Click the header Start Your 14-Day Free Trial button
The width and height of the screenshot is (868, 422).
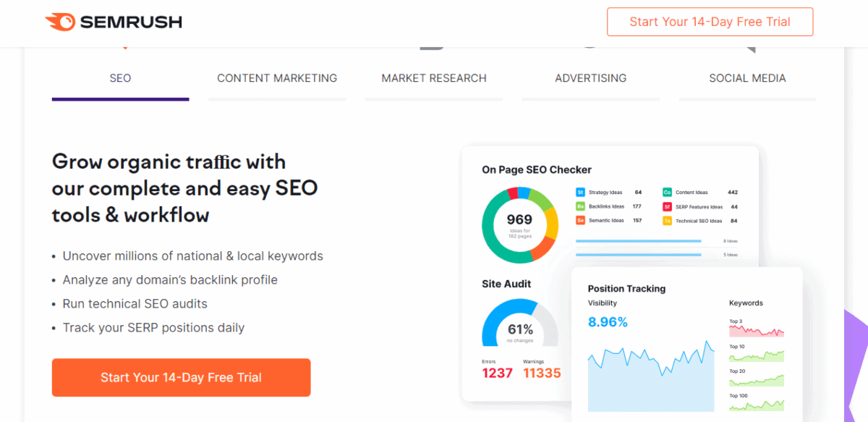coord(710,22)
